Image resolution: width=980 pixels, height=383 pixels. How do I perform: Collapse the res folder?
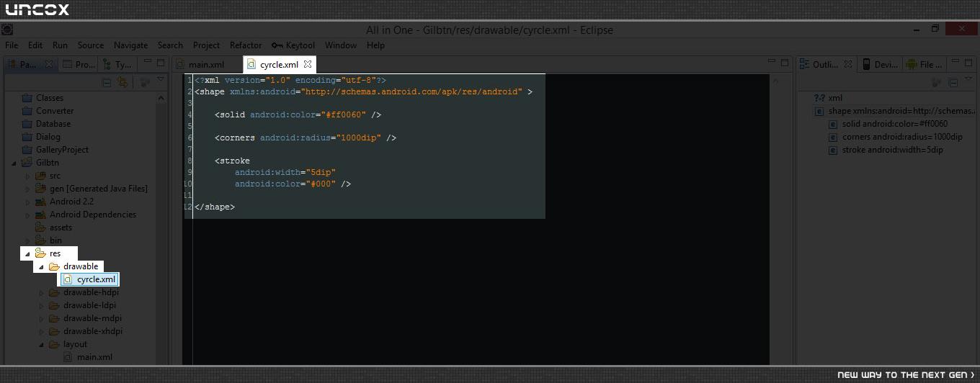point(27,253)
